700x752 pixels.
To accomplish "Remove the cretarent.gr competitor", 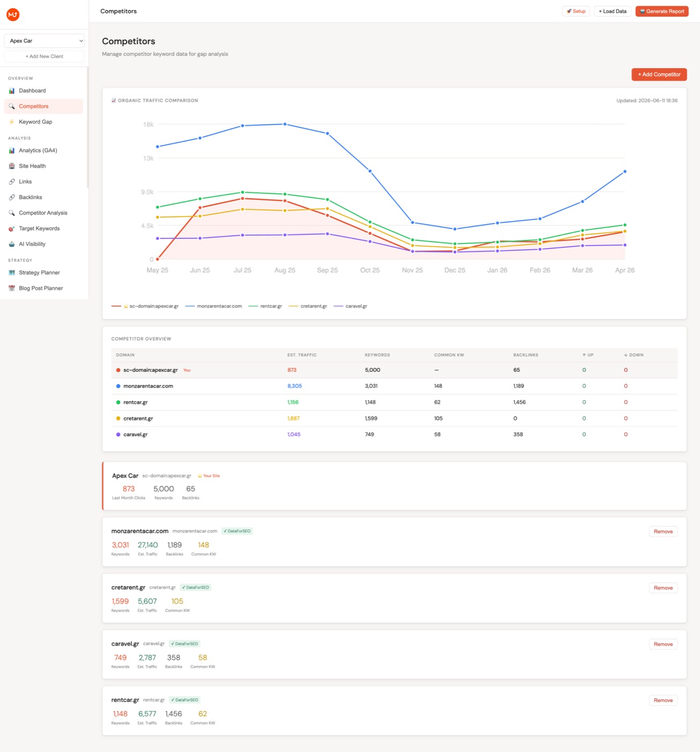I will [x=663, y=588].
